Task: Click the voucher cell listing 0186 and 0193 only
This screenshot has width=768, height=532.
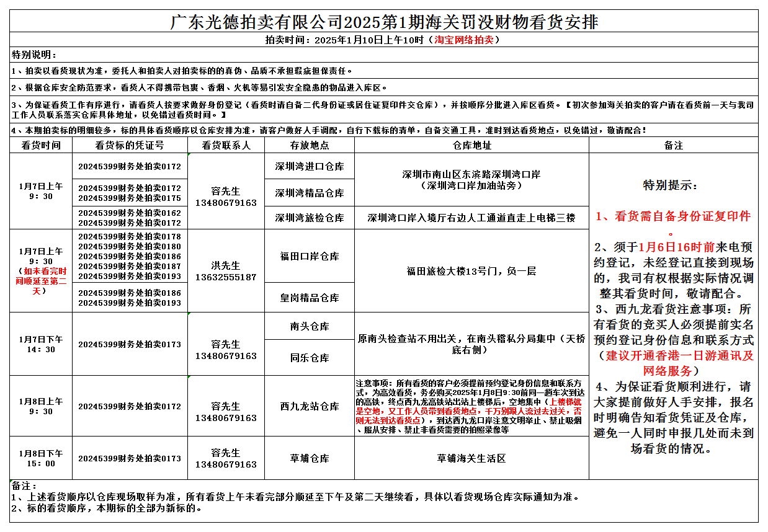Action: [130, 297]
